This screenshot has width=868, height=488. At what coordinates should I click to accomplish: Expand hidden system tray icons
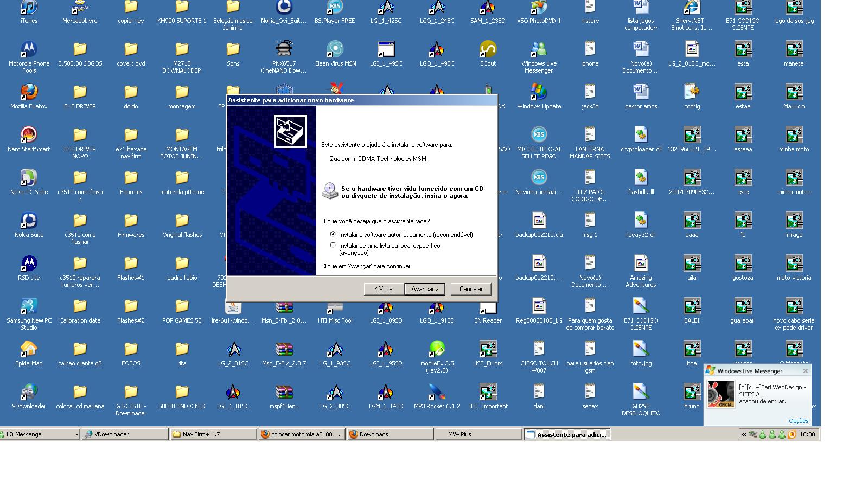point(743,434)
